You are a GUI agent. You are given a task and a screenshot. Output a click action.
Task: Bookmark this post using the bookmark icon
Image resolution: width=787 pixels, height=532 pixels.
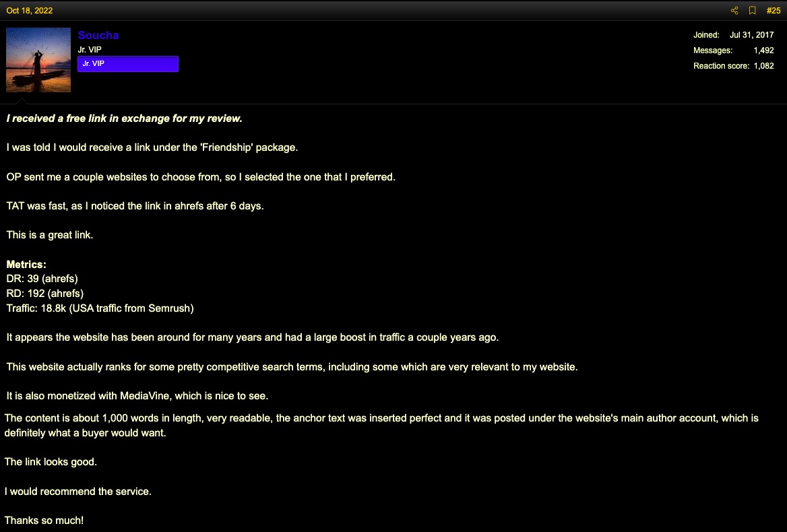[x=753, y=11]
